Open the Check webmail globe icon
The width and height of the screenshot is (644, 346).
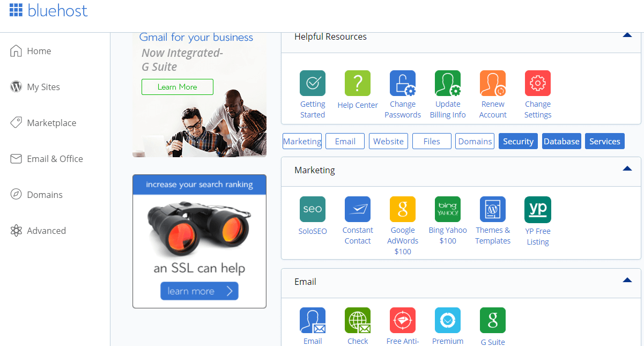click(x=358, y=320)
